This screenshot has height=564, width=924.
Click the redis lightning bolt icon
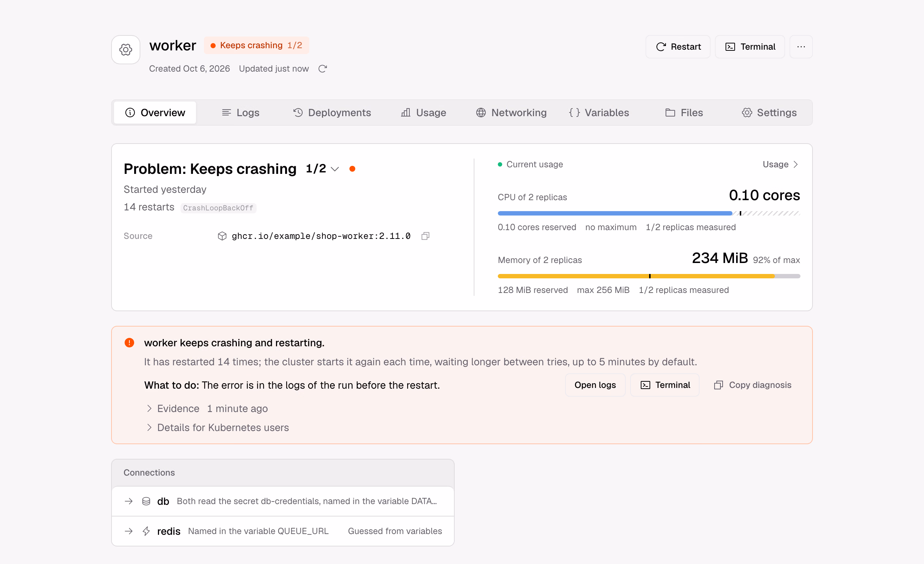[146, 531]
